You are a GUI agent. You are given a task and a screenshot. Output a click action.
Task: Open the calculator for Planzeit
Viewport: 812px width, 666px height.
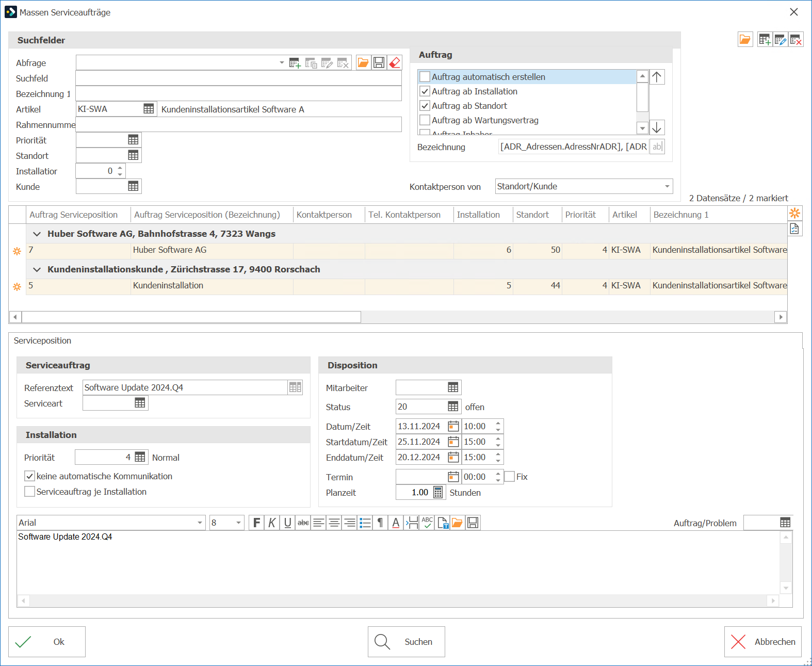438,492
